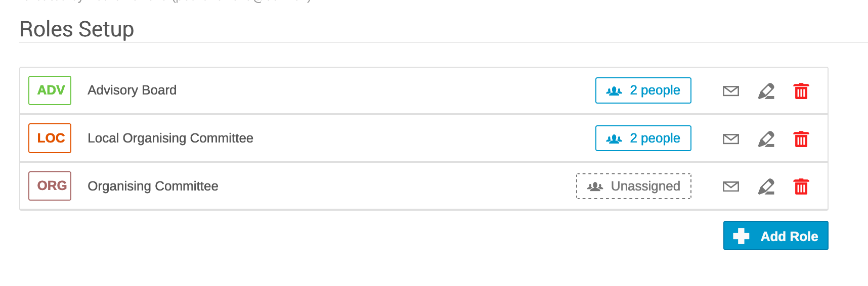This screenshot has width=868, height=286.
Task: Click the plus icon on Add Role
Action: coord(741,236)
